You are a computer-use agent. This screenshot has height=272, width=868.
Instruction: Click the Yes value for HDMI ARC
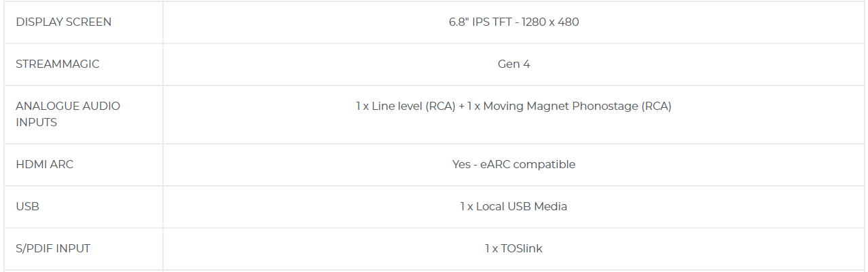(x=461, y=164)
